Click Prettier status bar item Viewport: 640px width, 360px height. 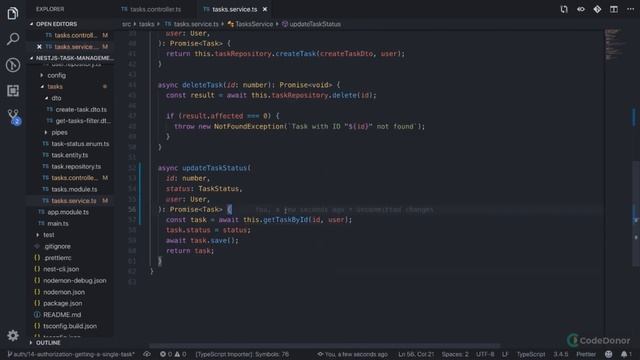coord(586,354)
